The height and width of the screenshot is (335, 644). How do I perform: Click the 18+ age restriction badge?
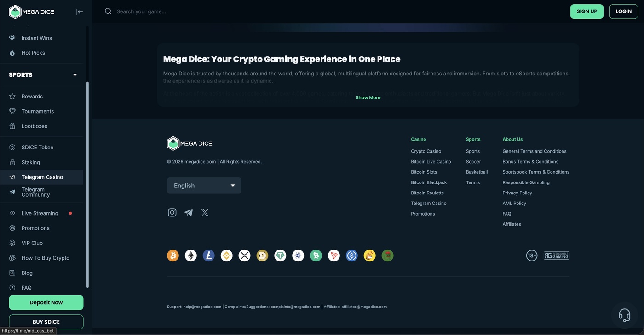pyautogui.click(x=532, y=256)
